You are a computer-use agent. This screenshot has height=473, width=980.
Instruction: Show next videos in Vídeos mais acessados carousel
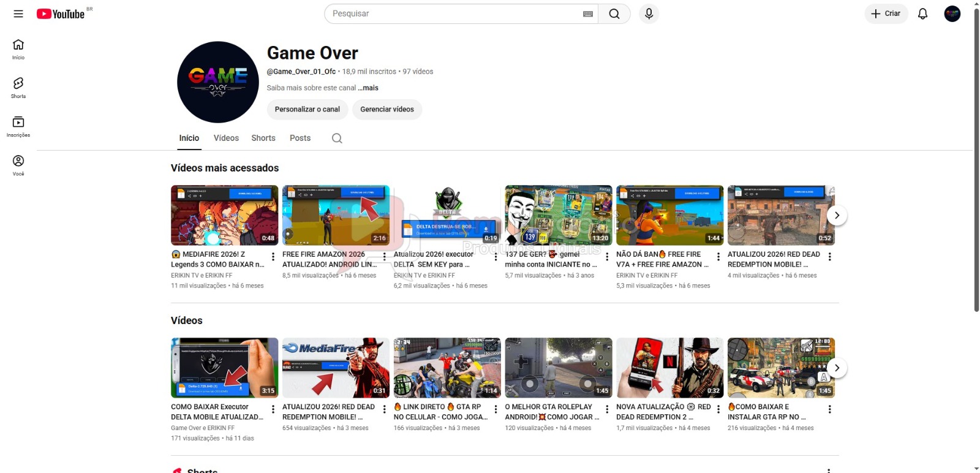pyautogui.click(x=837, y=215)
